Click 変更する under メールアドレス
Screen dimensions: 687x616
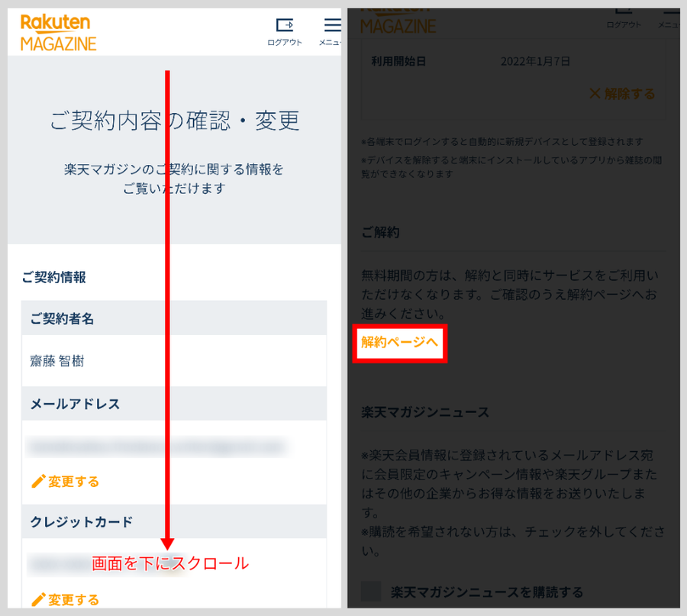coord(73,482)
